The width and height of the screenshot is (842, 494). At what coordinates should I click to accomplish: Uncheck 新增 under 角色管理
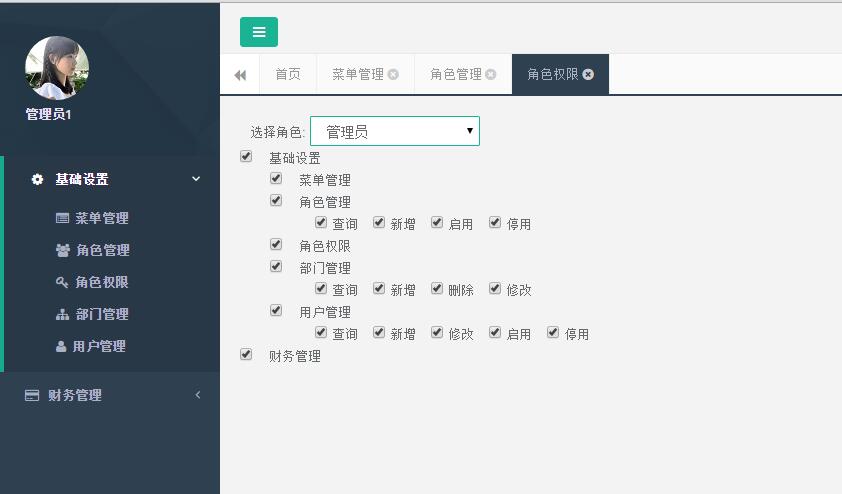pyautogui.click(x=379, y=222)
